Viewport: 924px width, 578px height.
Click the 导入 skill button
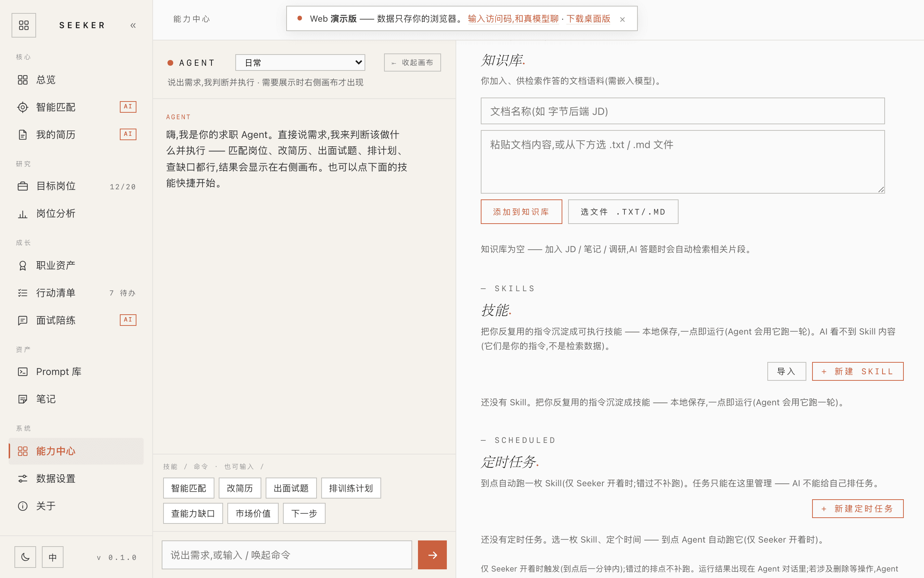786,371
